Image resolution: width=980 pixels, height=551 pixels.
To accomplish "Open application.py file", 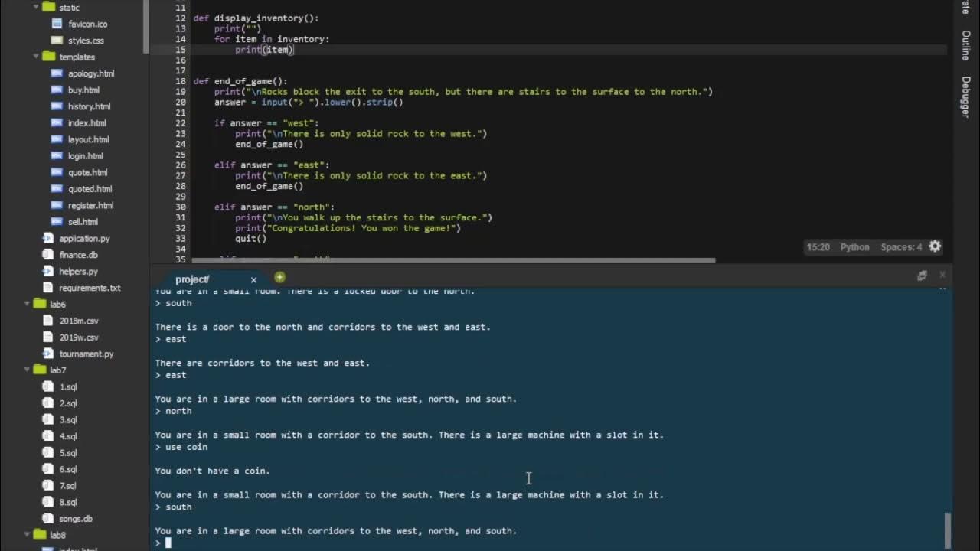I will pyautogui.click(x=84, y=239).
